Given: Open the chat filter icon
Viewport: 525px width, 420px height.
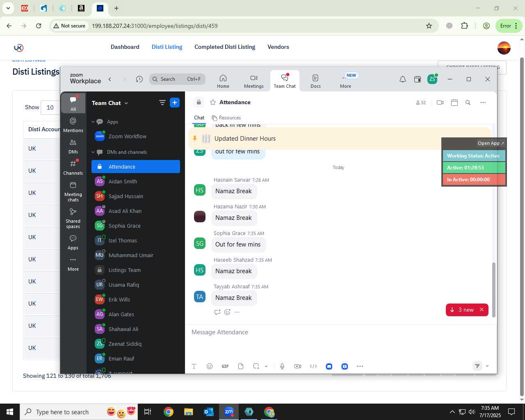Looking at the screenshot, I should click(x=162, y=103).
